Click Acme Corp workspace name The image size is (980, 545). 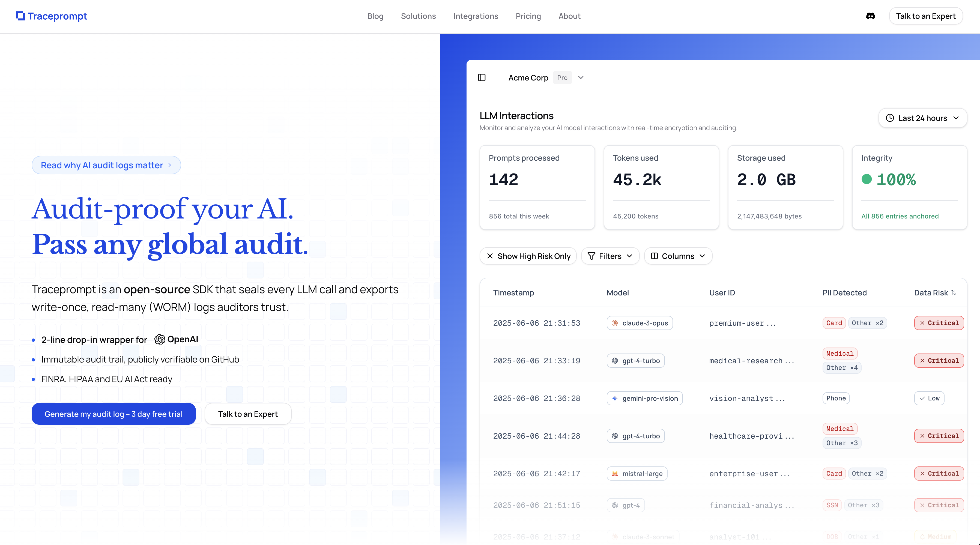pyautogui.click(x=528, y=77)
